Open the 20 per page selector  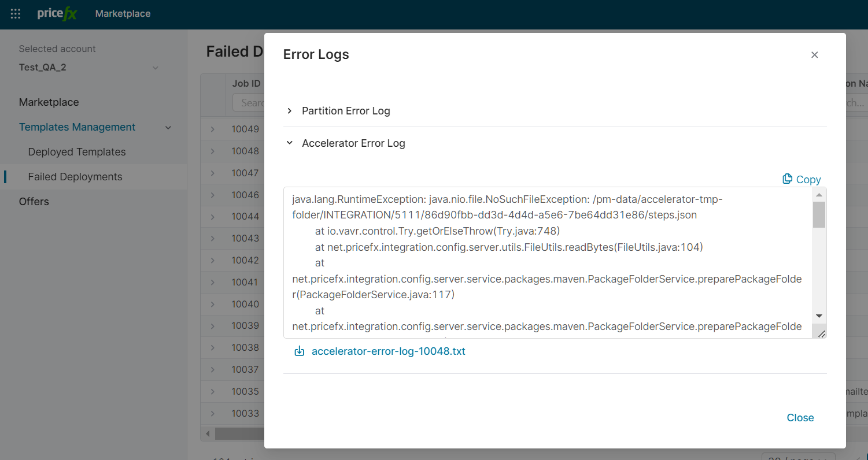pos(799,456)
